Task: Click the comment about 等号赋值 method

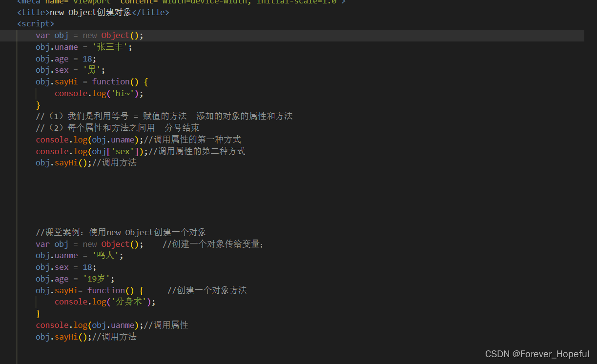Action: pos(164,116)
